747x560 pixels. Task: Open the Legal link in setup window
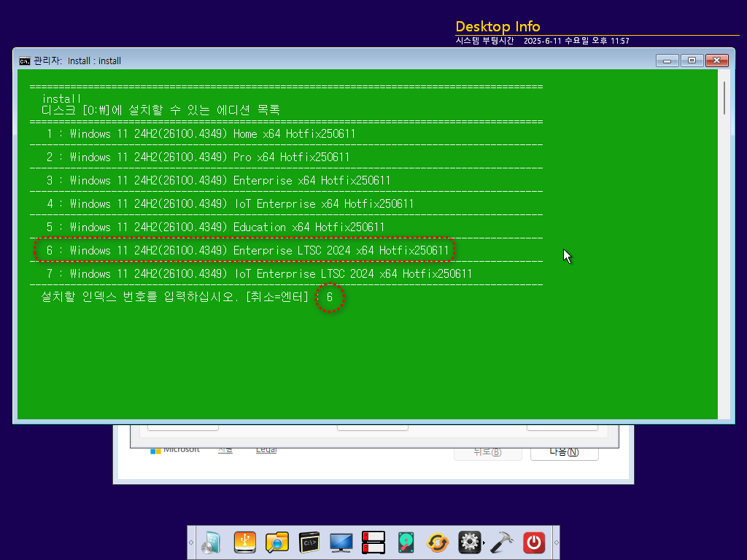pos(266,449)
